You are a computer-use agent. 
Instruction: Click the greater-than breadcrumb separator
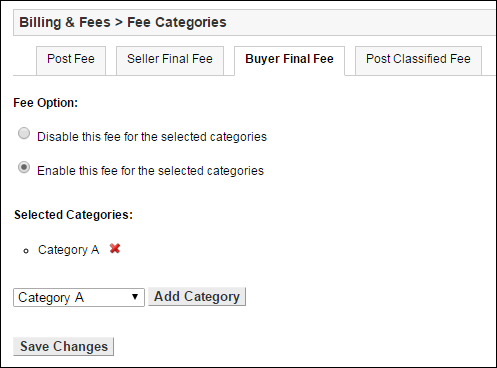point(119,23)
